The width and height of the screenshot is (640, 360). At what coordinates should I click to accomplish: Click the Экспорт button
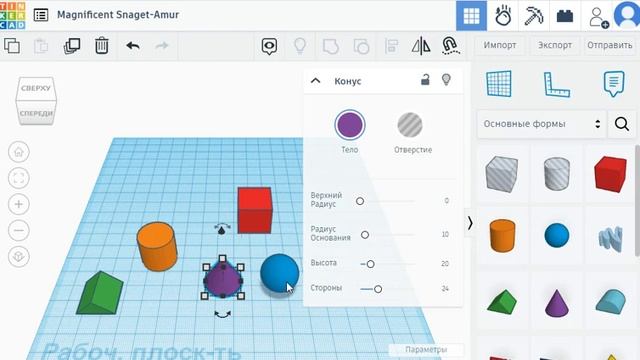555,45
